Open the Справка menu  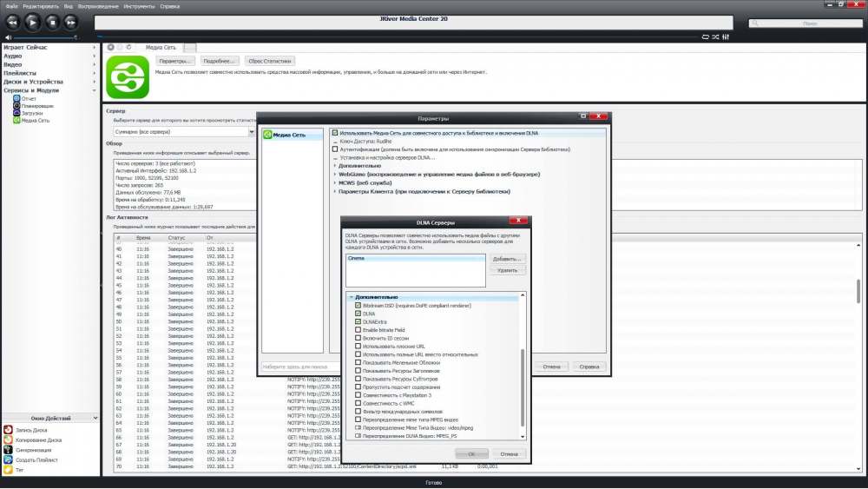[169, 6]
